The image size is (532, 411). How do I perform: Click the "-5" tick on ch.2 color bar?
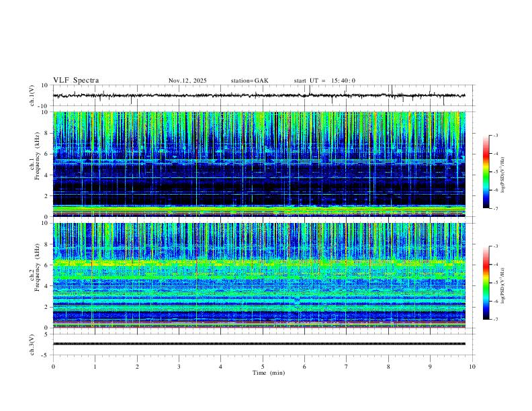pos(495,283)
